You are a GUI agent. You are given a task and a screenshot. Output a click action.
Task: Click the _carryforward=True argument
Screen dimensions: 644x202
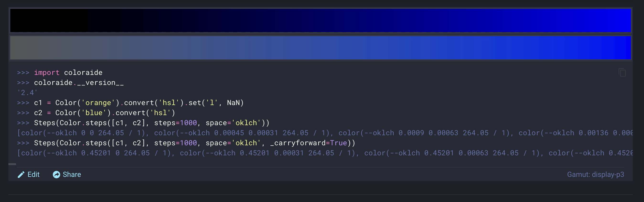[309, 143]
